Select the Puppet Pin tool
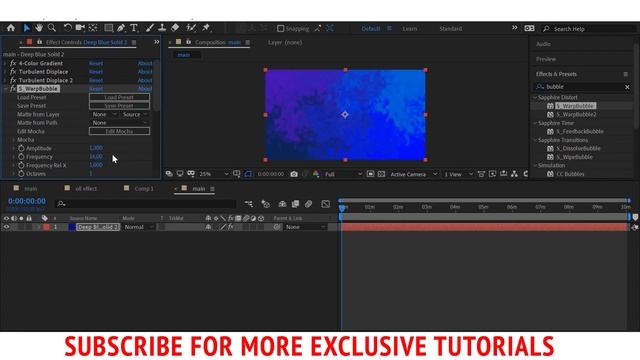640x360 pixels. point(206,28)
